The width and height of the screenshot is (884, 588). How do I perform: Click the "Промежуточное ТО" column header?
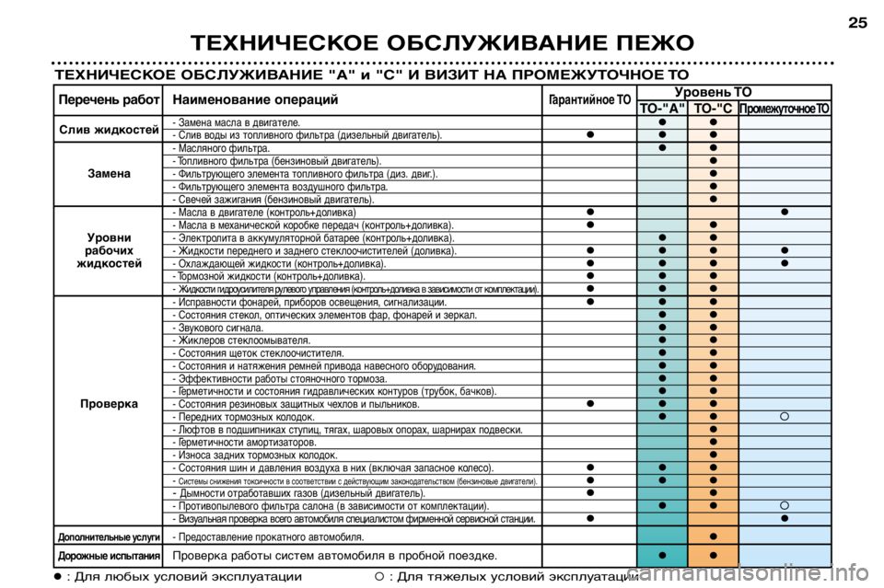coord(785,109)
